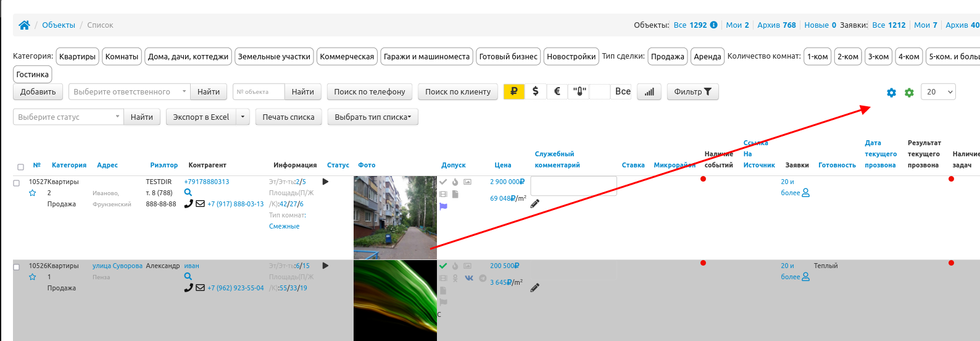Tick checkbox for object 10527
980x341 pixels.
click(17, 183)
